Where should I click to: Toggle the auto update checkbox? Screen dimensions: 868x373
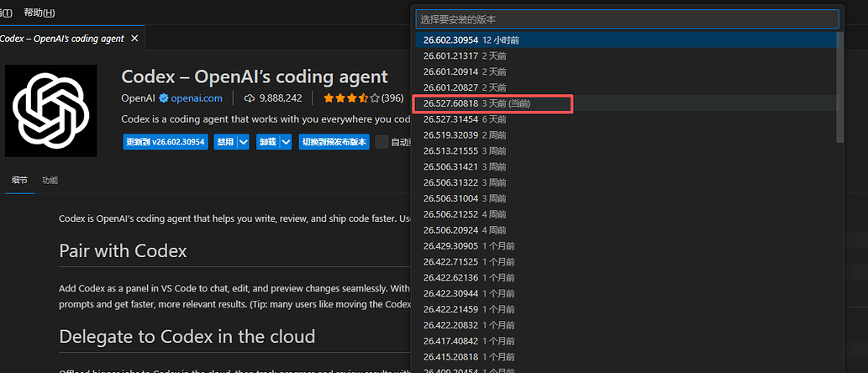[x=381, y=142]
